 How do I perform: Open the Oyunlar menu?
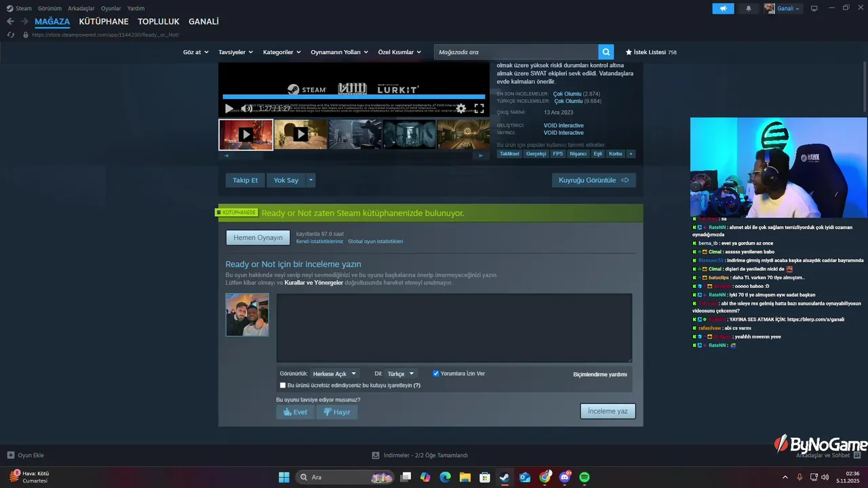point(111,8)
